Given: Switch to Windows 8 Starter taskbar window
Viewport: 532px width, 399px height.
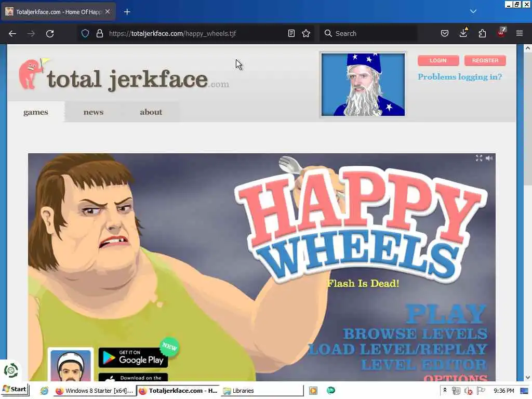Looking at the screenshot, I should pos(94,391).
